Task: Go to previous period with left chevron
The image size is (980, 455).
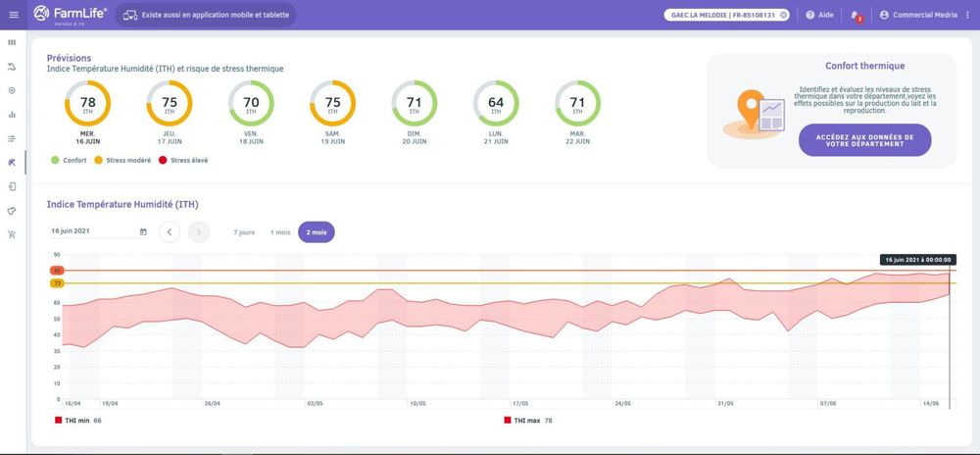Action: tap(170, 232)
